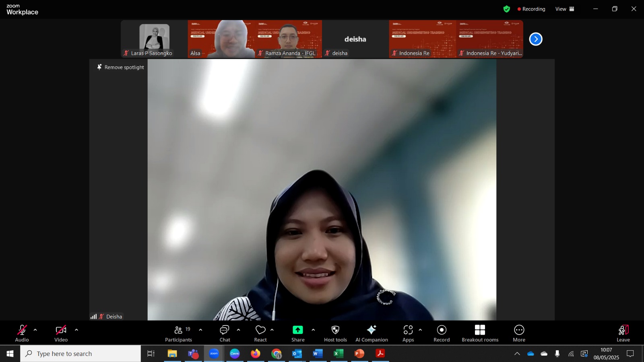Start the camera with Video button
The image size is (644, 362).
[x=61, y=333]
